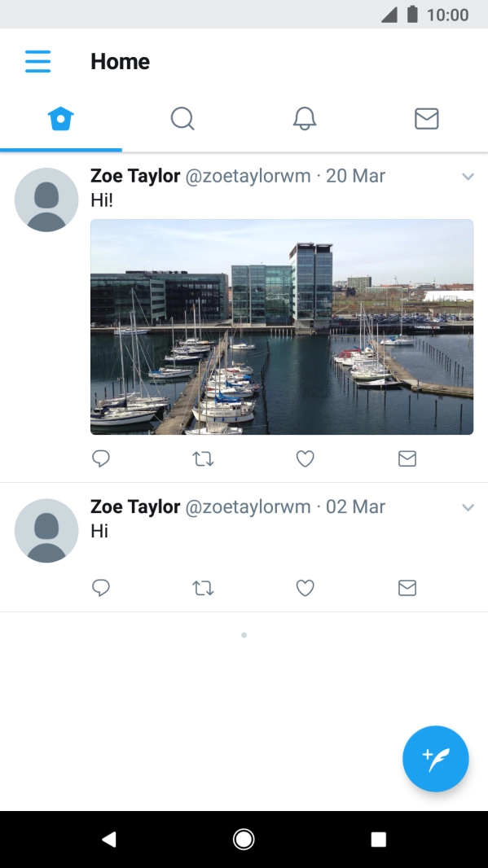Tap the blue tab indicator under Home
This screenshot has width=488, height=868.
(x=60, y=148)
